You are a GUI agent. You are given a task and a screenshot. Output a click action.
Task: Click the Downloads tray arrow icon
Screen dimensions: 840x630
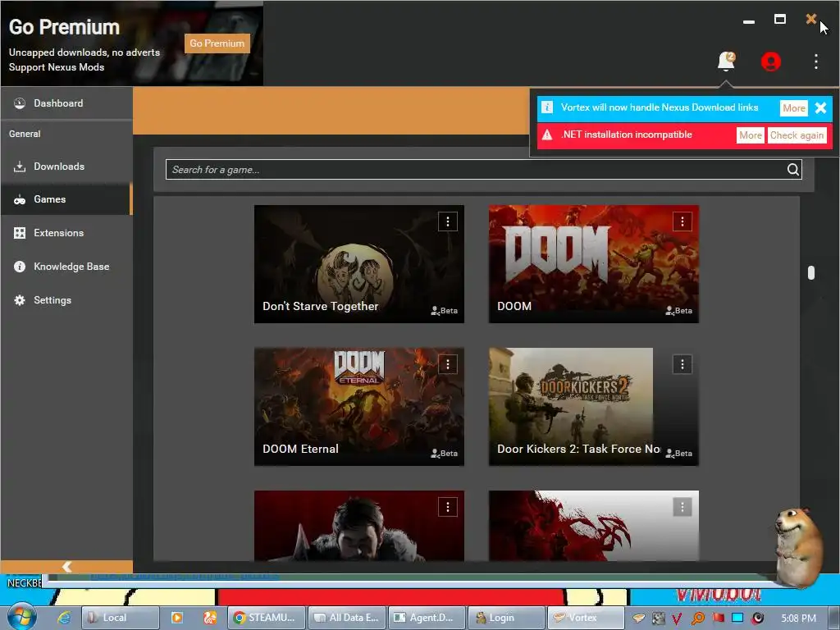(x=20, y=167)
